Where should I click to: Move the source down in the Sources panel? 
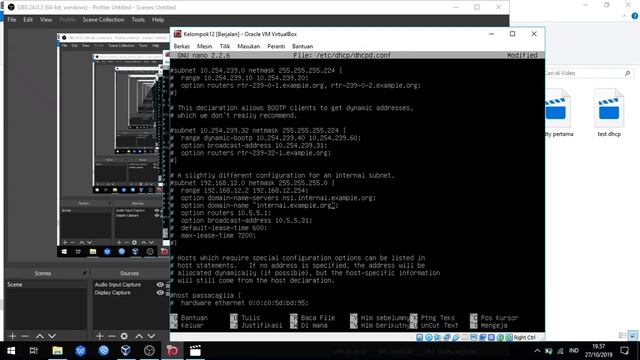click(151, 336)
